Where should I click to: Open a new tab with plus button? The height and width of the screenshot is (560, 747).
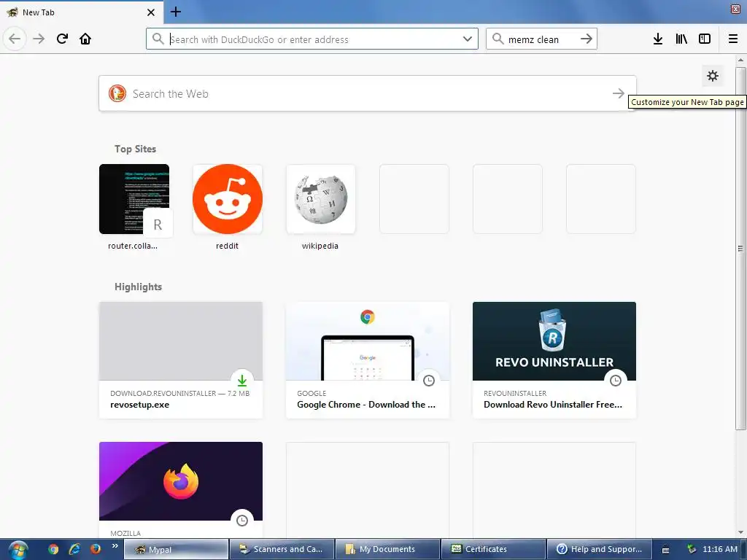[x=176, y=12]
